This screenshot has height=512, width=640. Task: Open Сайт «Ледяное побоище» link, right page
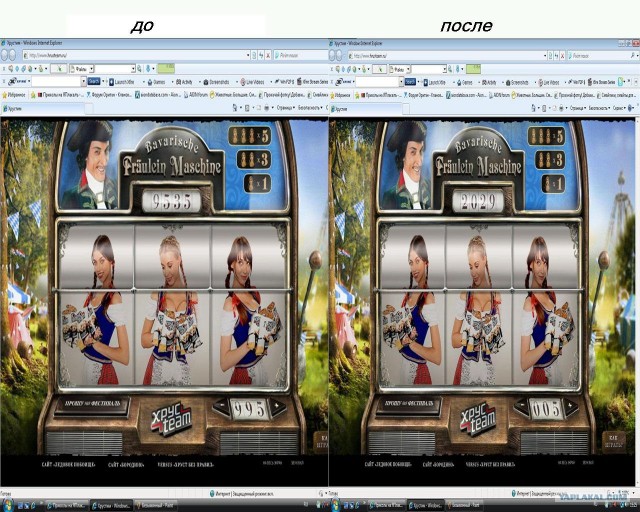[x=388, y=464]
